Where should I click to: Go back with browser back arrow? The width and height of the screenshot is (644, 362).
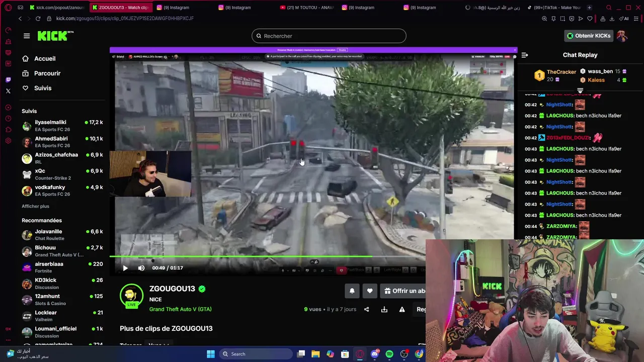click(x=20, y=19)
